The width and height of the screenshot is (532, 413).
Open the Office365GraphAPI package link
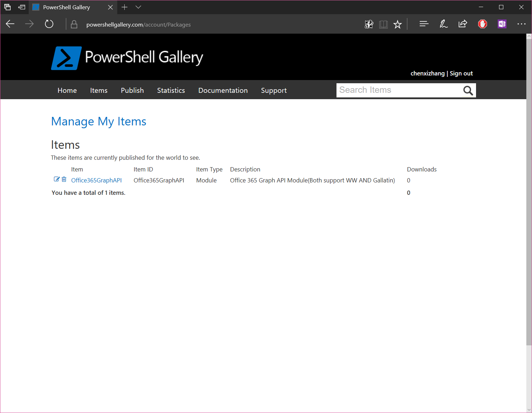96,180
